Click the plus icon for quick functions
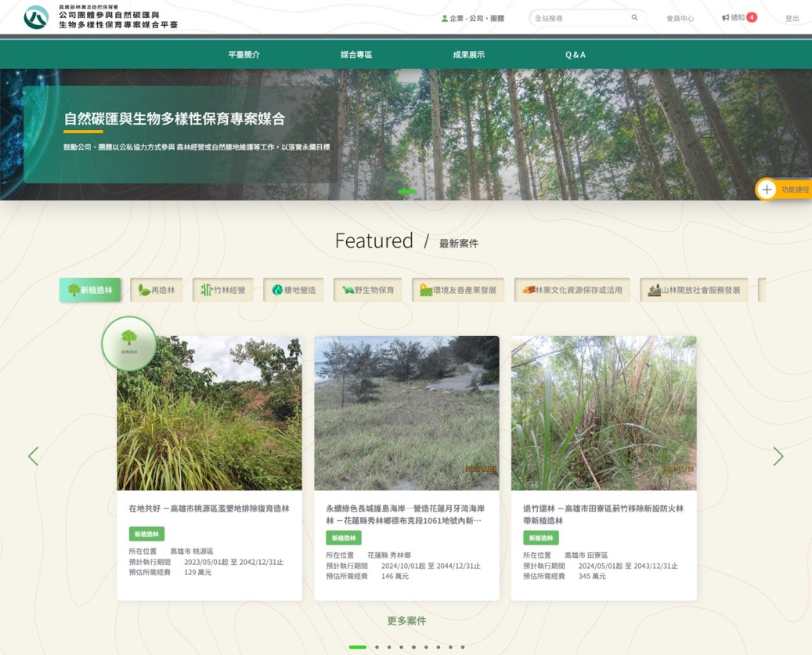The width and height of the screenshot is (812, 655). (767, 190)
